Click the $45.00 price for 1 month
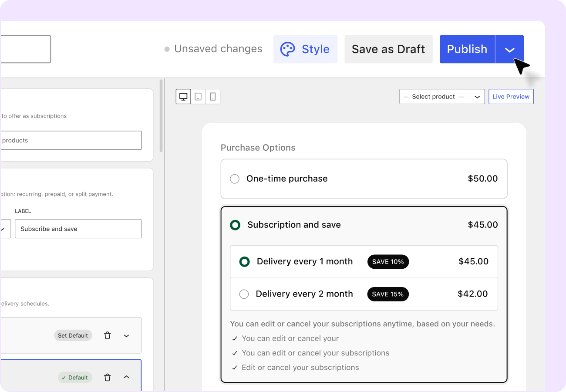This screenshot has width=566, height=392. (474, 261)
